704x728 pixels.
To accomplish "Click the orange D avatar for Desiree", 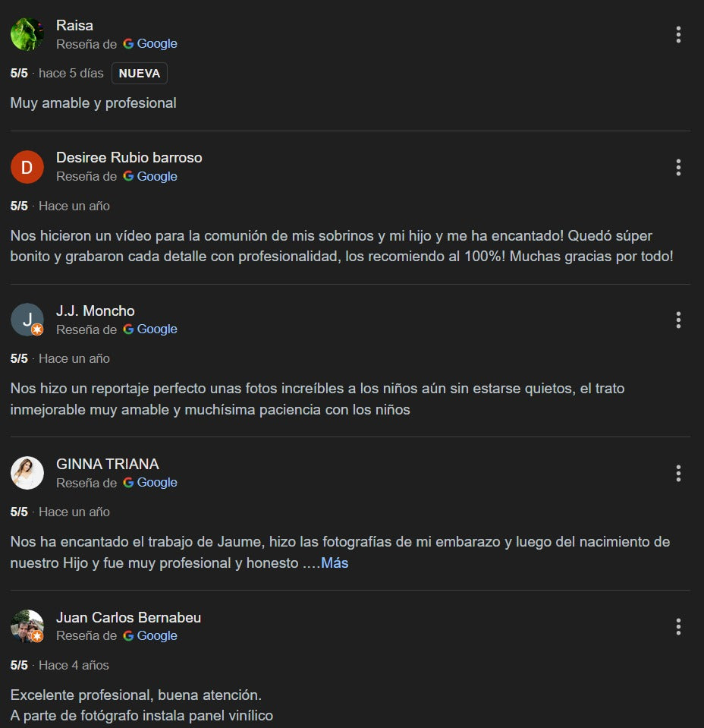I will 27,167.
